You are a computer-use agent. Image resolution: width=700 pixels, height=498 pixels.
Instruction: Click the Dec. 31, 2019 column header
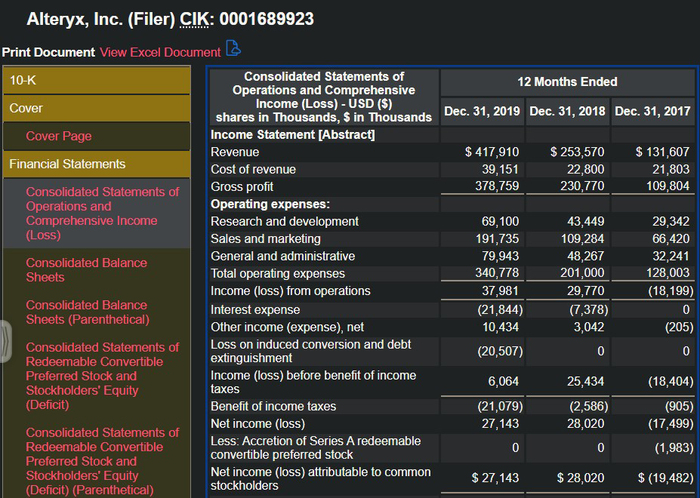pyautogui.click(x=482, y=111)
